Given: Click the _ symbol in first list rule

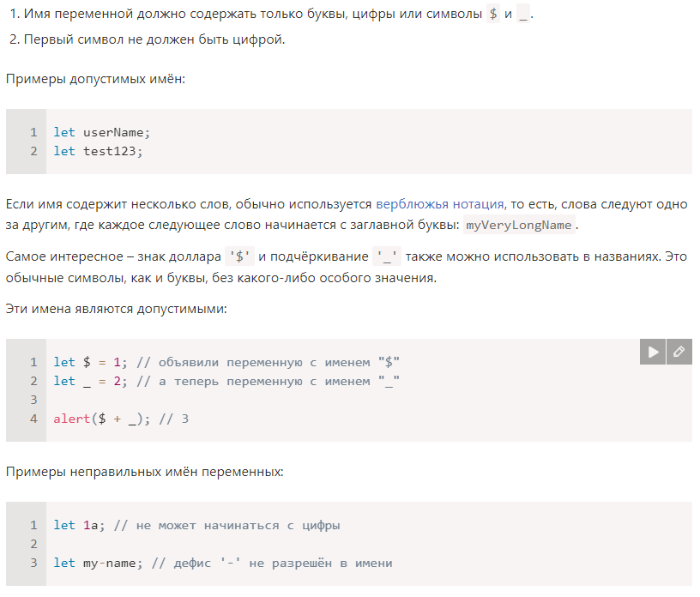Looking at the screenshot, I should [523, 15].
